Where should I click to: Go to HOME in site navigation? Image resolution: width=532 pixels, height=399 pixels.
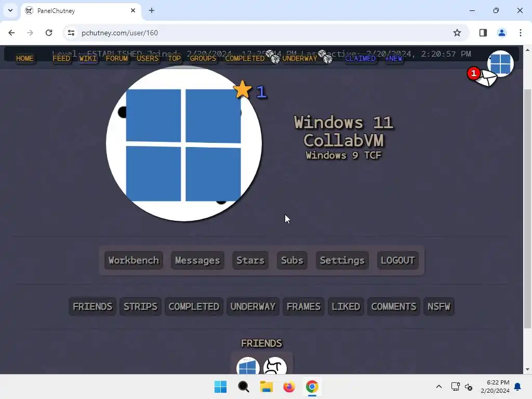coord(25,58)
